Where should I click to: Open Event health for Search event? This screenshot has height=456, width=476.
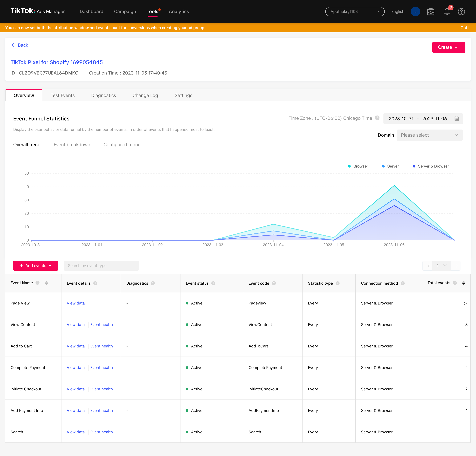point(101,432)
